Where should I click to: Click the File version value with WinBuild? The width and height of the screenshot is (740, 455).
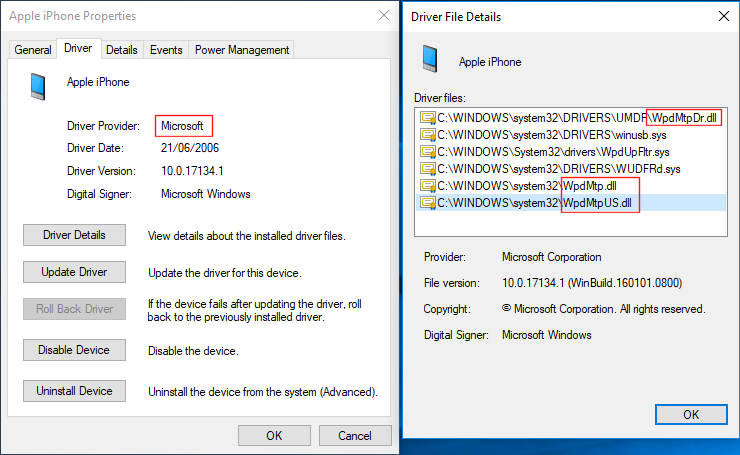(x=592, y=283)
